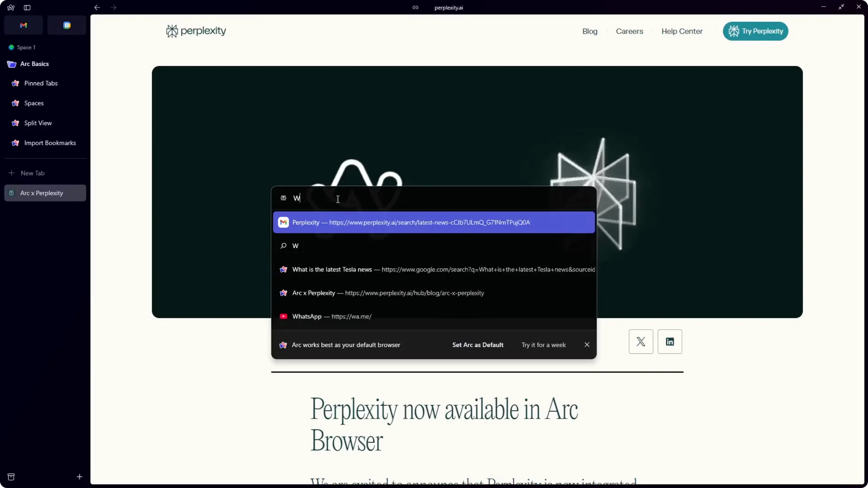This screenshot has height=488, width=868.
Task: Dismiss the default browser prompt
Action: point(586,344)
